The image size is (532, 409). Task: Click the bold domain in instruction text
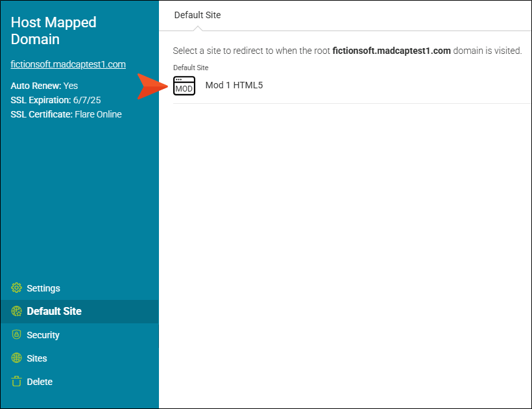click(391, 51)
